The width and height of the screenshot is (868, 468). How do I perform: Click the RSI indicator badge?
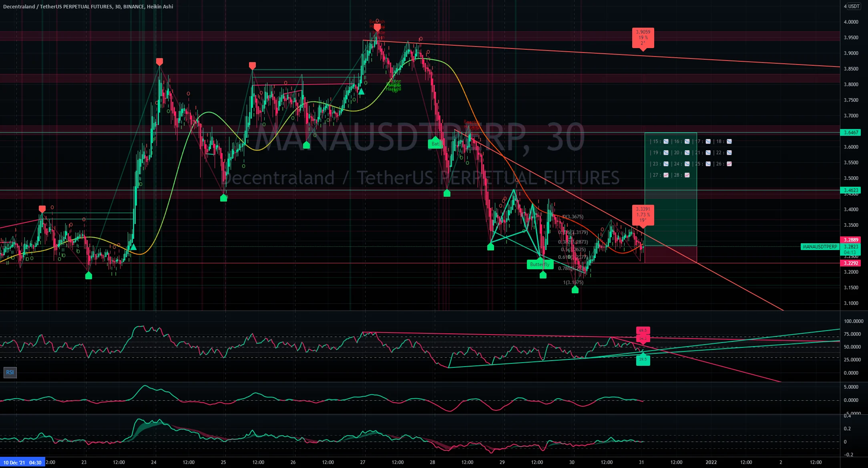click(10, 372)
